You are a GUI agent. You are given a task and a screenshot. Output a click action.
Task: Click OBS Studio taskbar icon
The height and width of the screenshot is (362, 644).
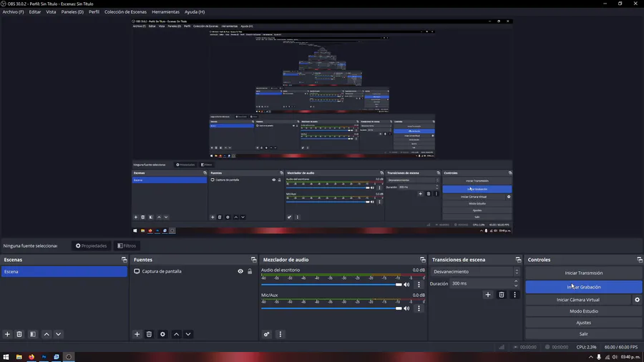pos(69,357)
